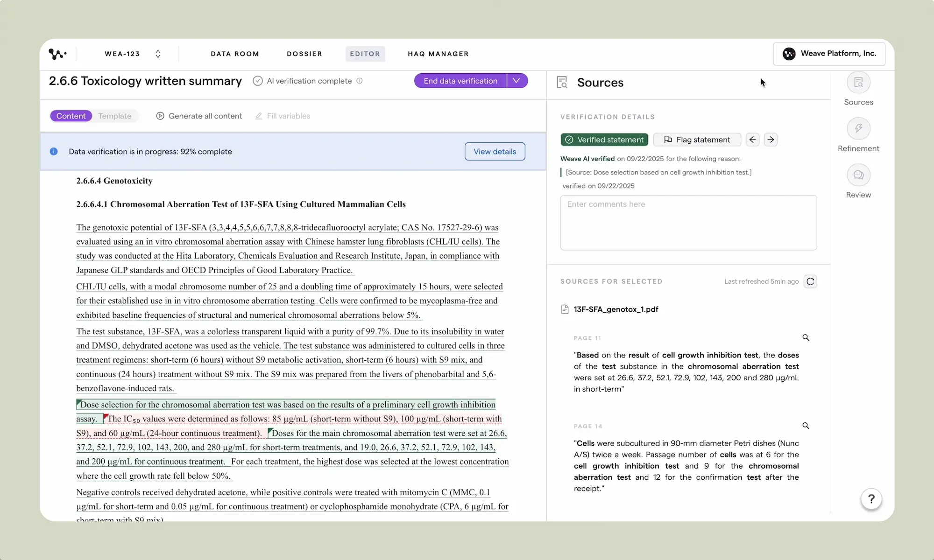Open the help question mark button
This screenshot has width=934, height=560.
871,499
